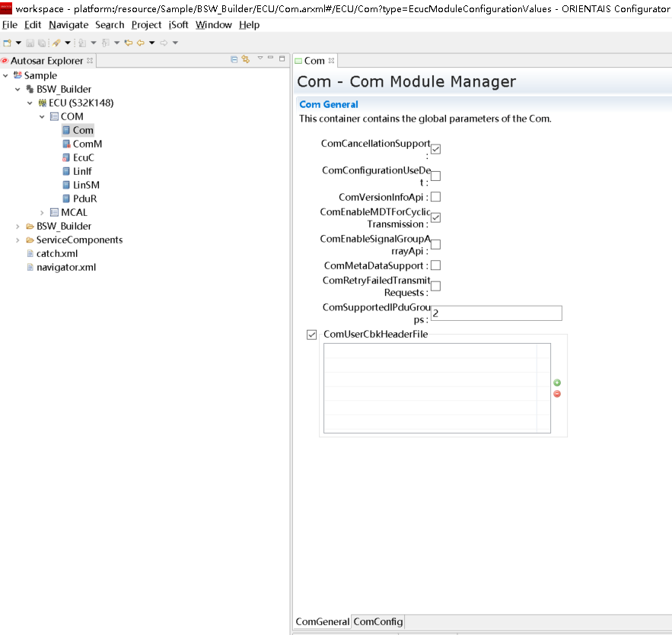672x635 pixels.
Task: Enable the ComMetaDataSupport checkbox
Action: (435, 265)
